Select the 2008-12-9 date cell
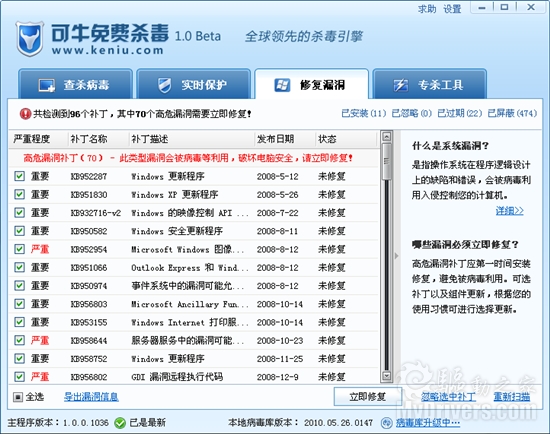 click(x=277, y=377)
